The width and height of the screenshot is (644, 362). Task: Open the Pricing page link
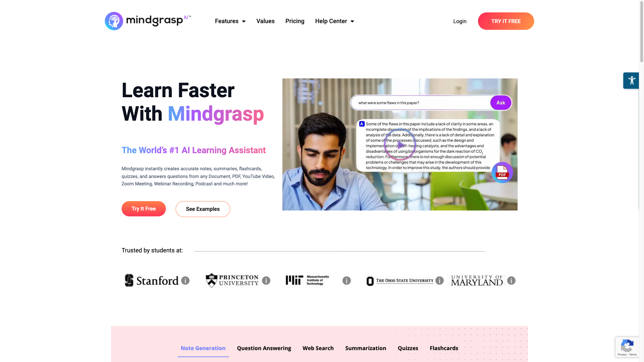(294, 21)
